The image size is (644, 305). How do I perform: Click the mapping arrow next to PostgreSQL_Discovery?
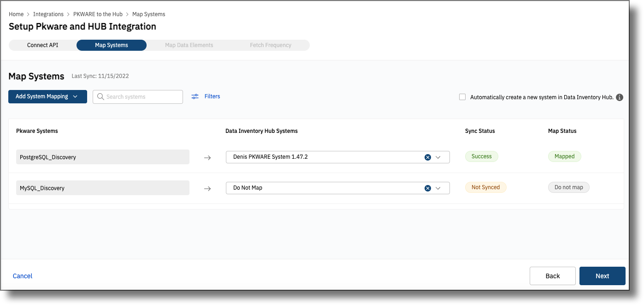[x=207, y=157]
